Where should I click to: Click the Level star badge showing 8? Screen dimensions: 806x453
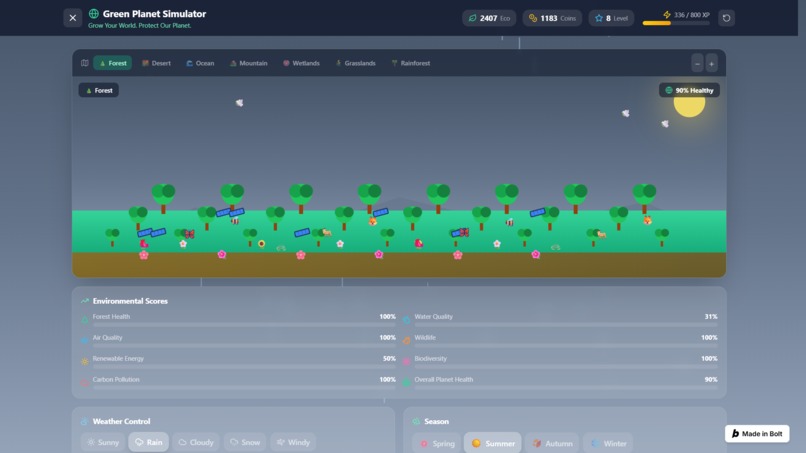coord(611,18)
